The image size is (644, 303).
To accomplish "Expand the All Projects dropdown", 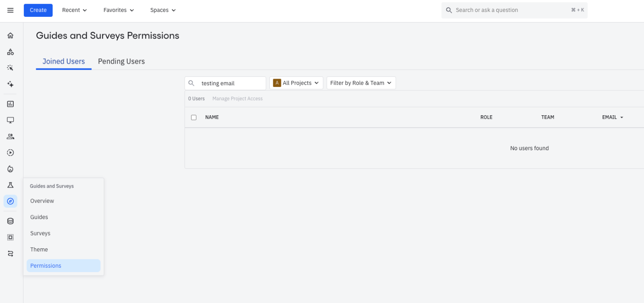I will click(296, 83).
